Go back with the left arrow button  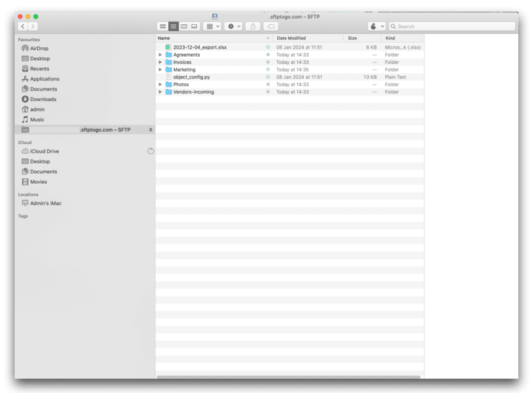point(23,27)
